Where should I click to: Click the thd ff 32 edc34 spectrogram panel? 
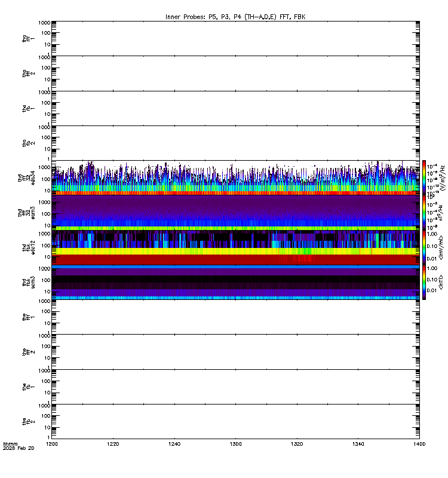pyautogui.click(x=235, y=177)
